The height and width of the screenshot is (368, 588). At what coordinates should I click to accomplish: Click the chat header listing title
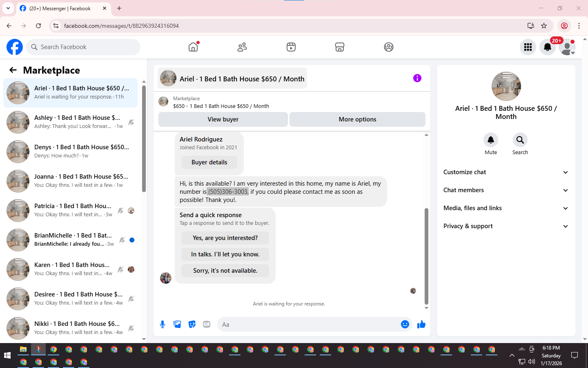click(242, 79)
